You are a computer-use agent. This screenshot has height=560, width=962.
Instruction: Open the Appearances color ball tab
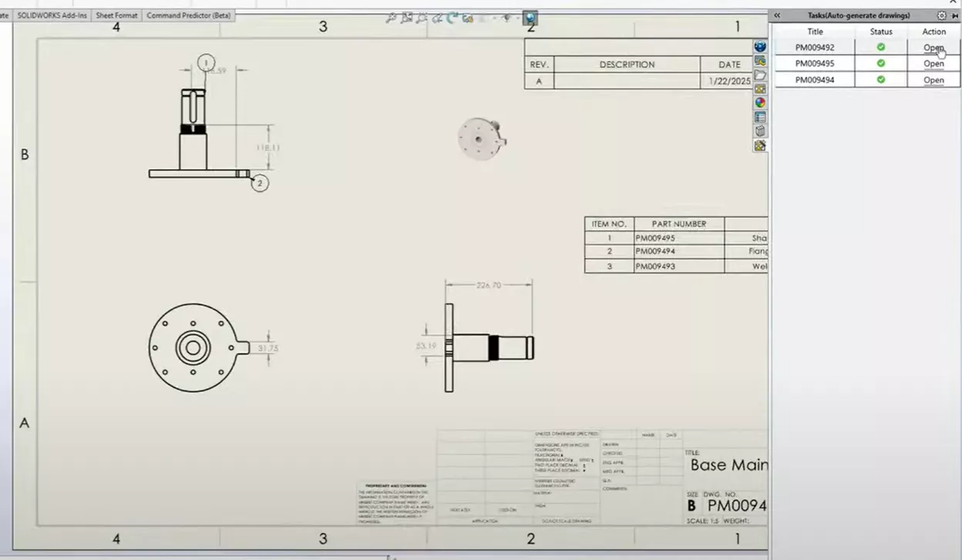(x=760, y=102)
